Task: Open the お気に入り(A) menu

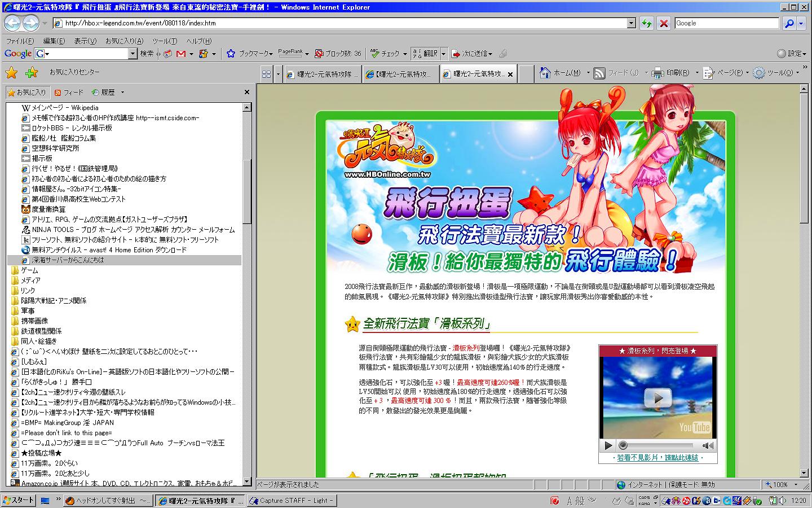Action: click(x=124, y=41)
